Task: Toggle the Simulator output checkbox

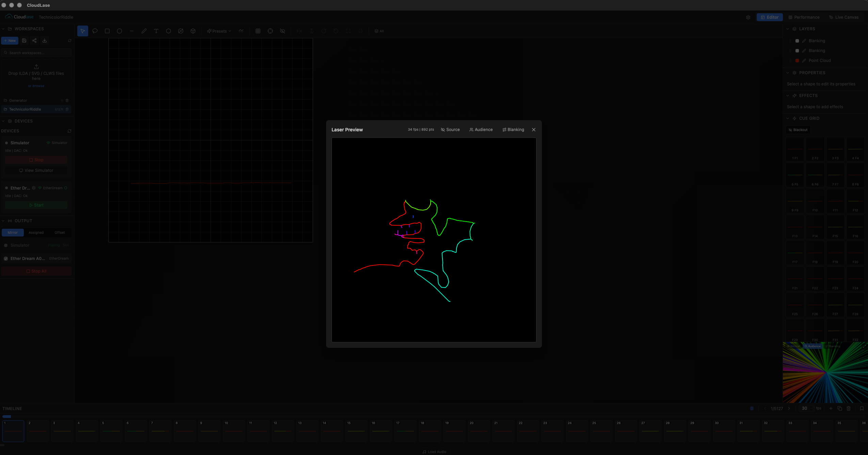Action: point(6,245)
